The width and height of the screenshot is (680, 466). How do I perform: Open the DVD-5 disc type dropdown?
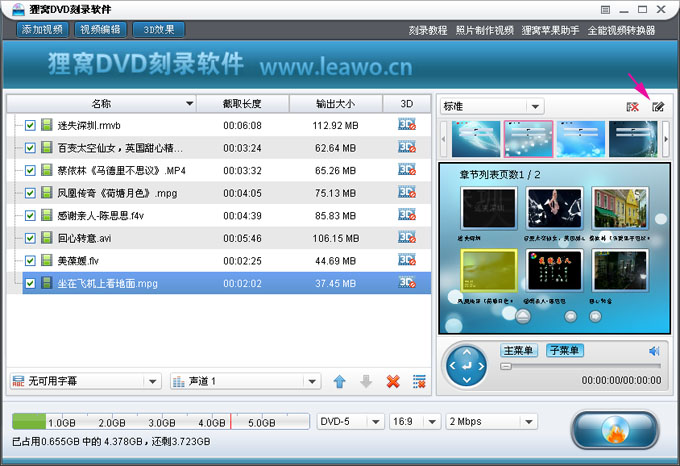(376, 421)
